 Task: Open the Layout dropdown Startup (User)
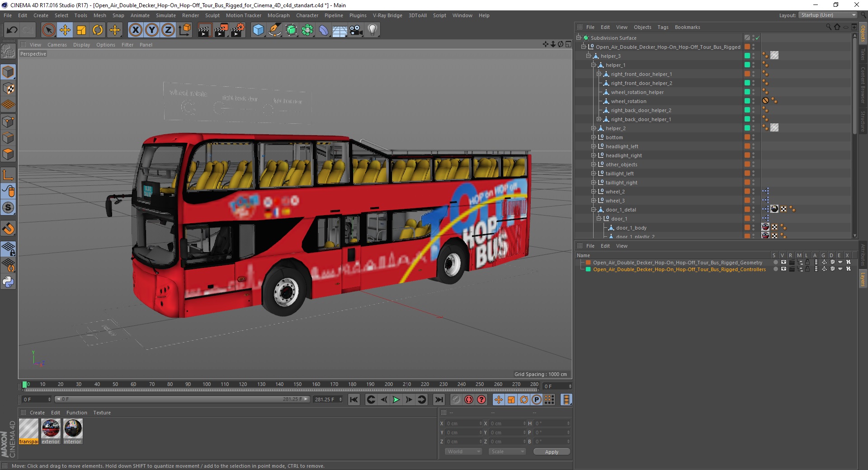coord(828,15)
